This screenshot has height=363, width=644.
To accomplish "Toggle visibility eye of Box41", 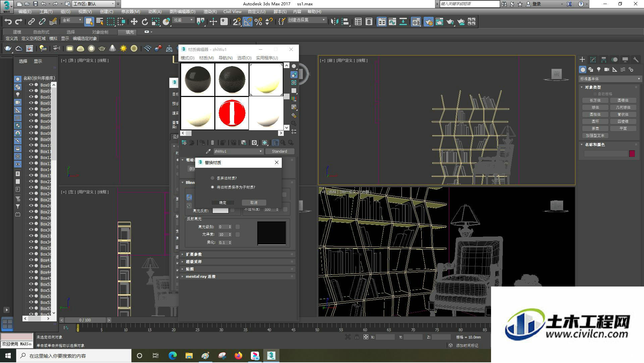I will coord(31,260).
